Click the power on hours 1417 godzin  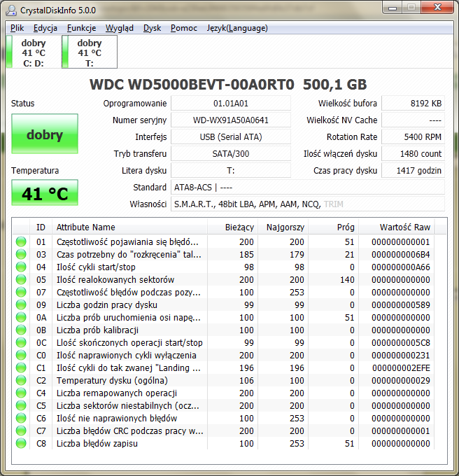tap(414, 171)
